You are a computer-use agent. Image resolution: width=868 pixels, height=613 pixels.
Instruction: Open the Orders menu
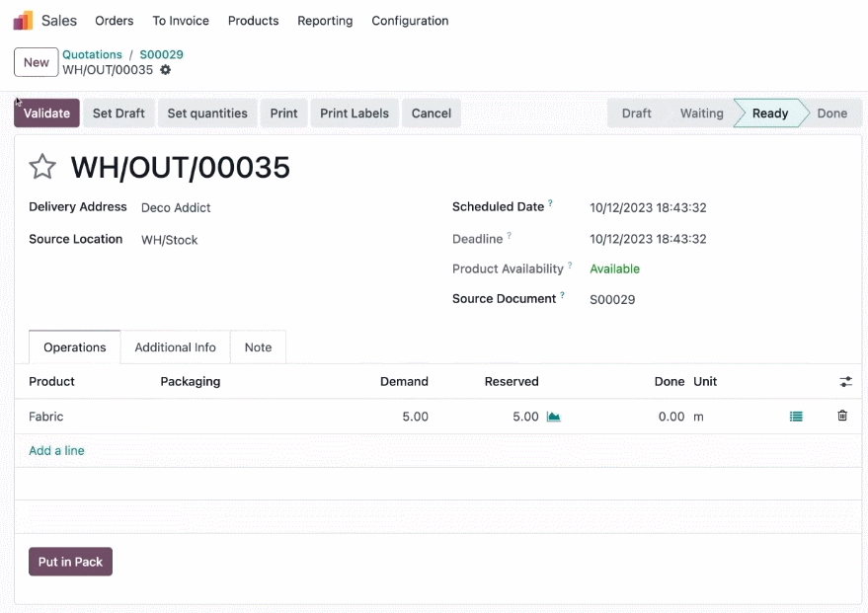point(114,21)
